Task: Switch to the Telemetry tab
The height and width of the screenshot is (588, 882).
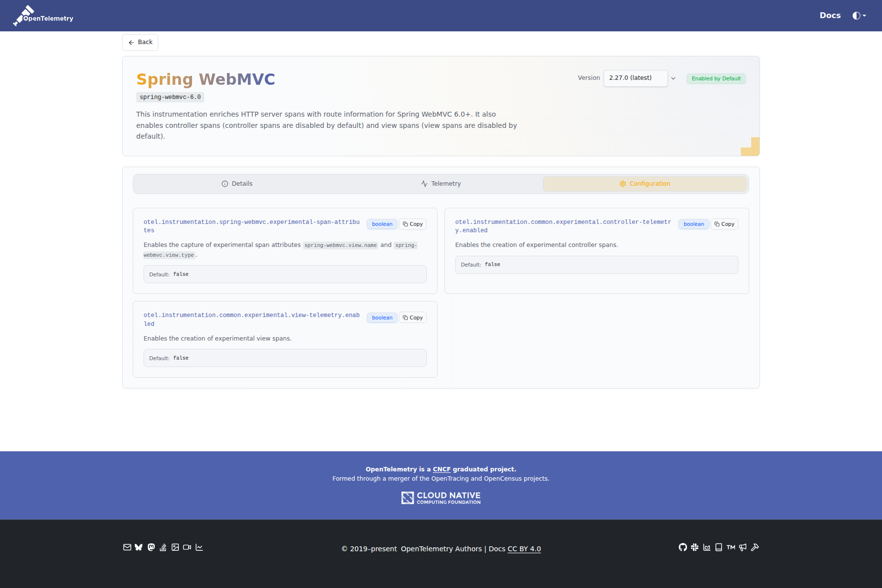Action: pos(441,184)
